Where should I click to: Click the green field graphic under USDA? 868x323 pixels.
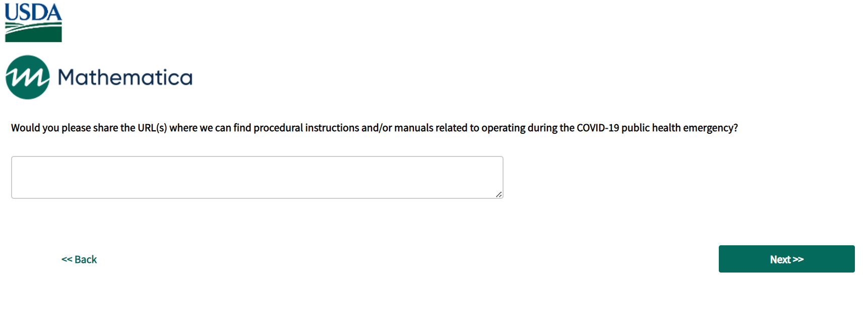click(33, 33)
